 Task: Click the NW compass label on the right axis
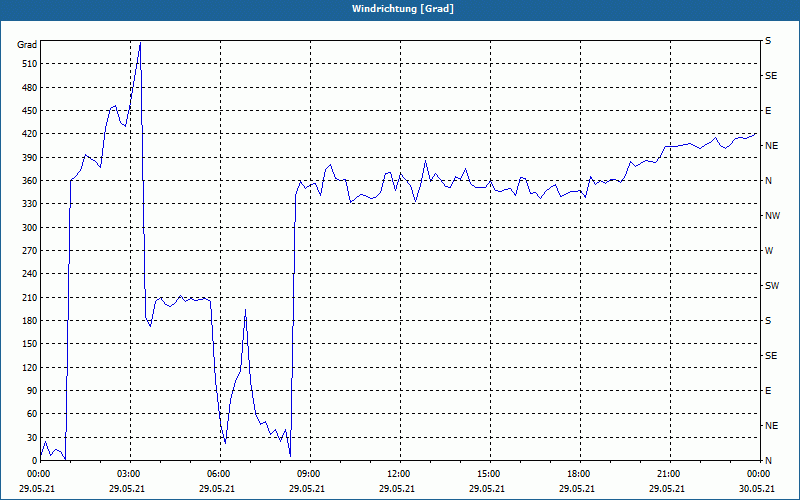pos(772,216)
